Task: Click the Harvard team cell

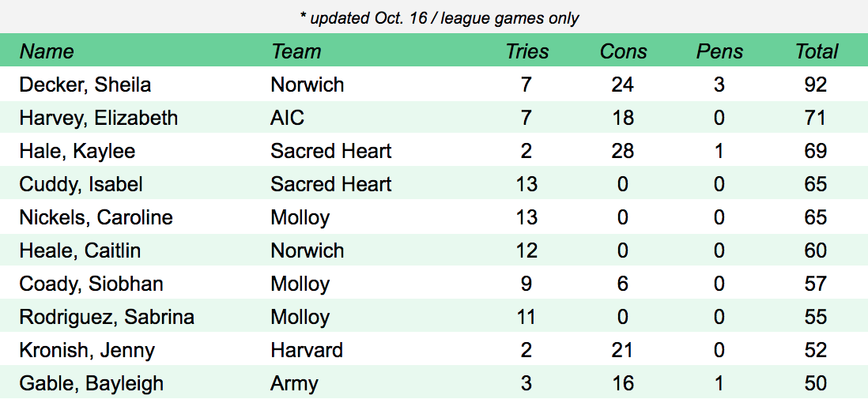Action: [x=307, y=351]
